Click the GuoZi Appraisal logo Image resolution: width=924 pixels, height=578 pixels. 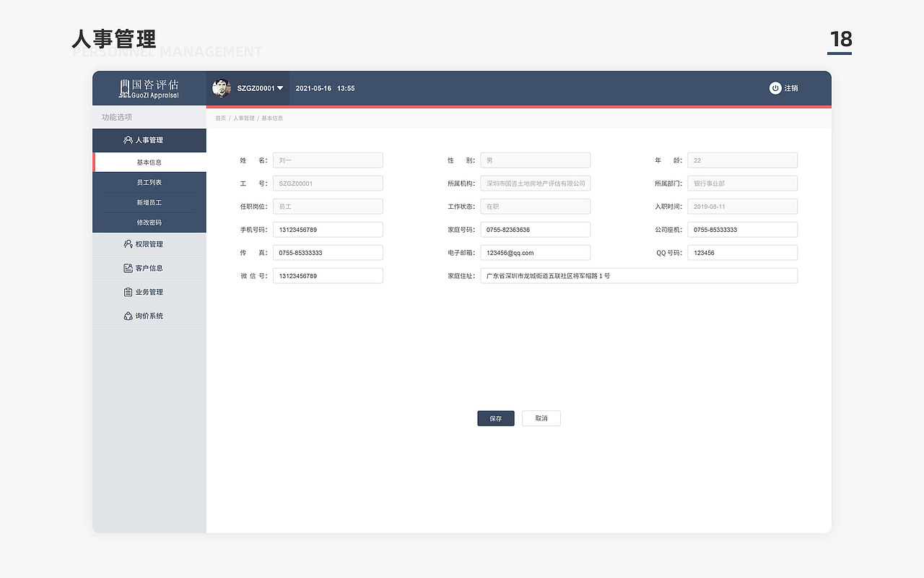pos(149,89)
